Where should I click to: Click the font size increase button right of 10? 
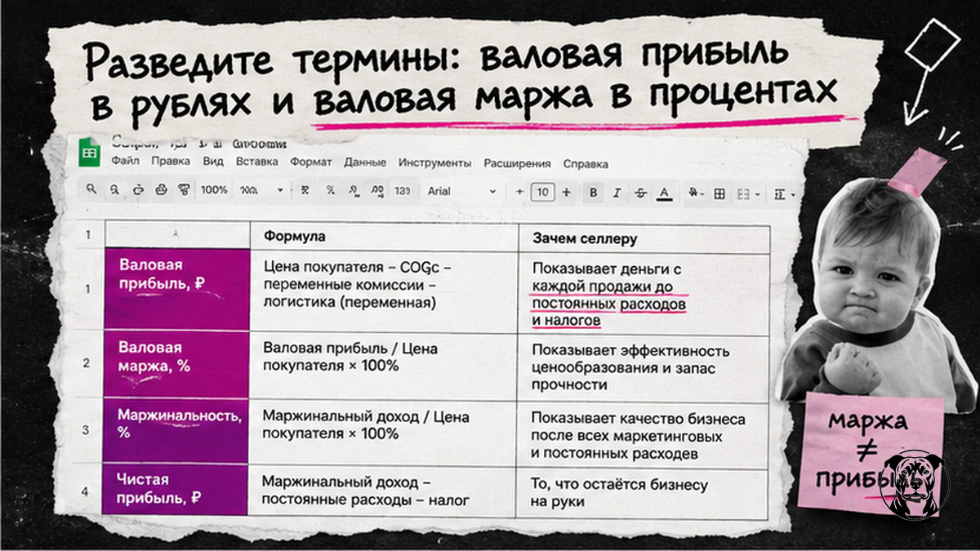tap(566, 193)
